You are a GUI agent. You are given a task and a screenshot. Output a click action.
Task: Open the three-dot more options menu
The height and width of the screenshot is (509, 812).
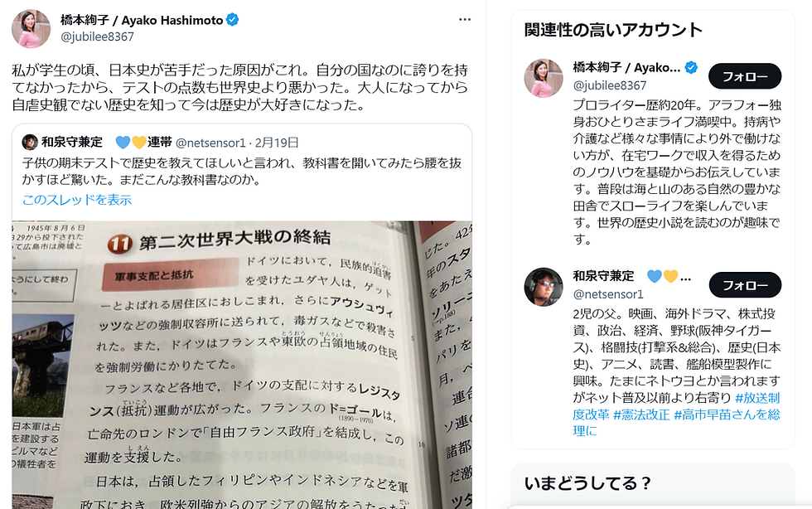pyautogui.click(x=465, y=20)
